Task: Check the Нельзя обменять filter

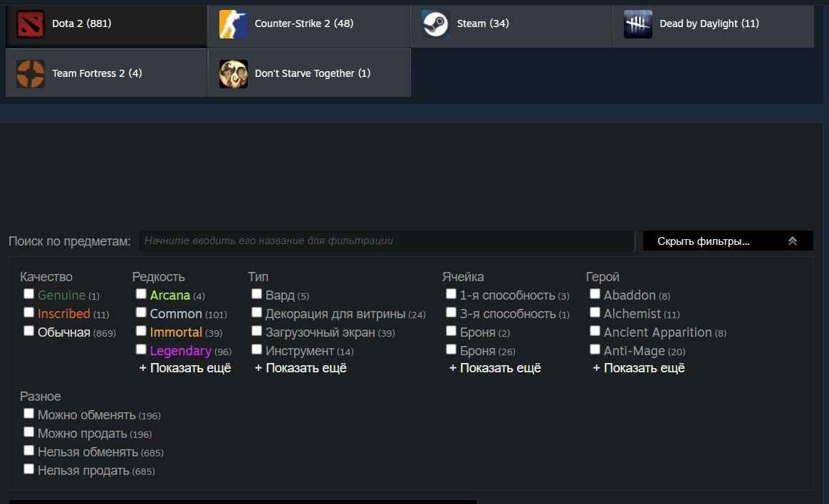Action: [x=28, y=451]
